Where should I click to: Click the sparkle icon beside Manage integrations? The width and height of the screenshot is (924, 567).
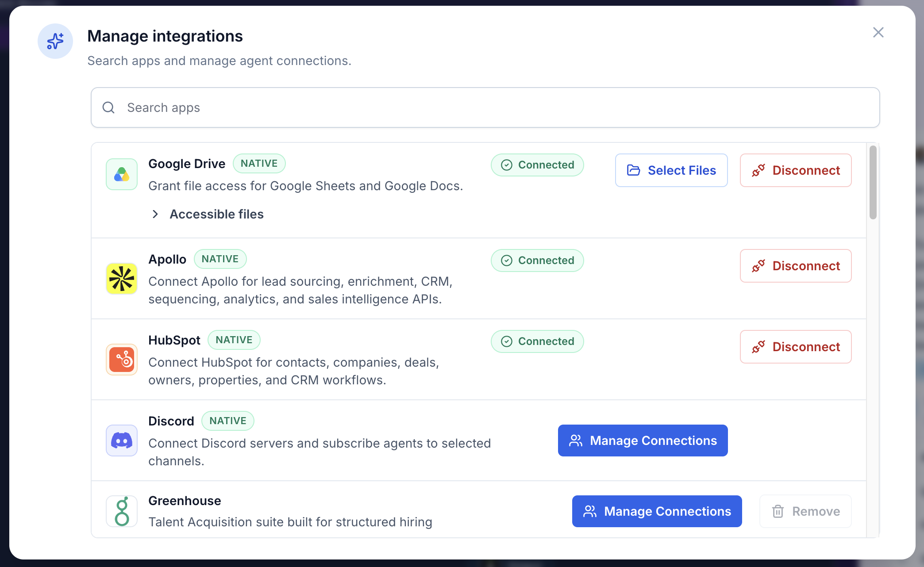pyautogui.click(x=55, y=41)
